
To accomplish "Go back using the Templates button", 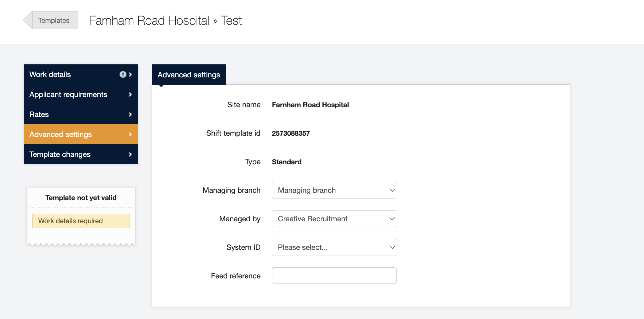I will 53,20.
